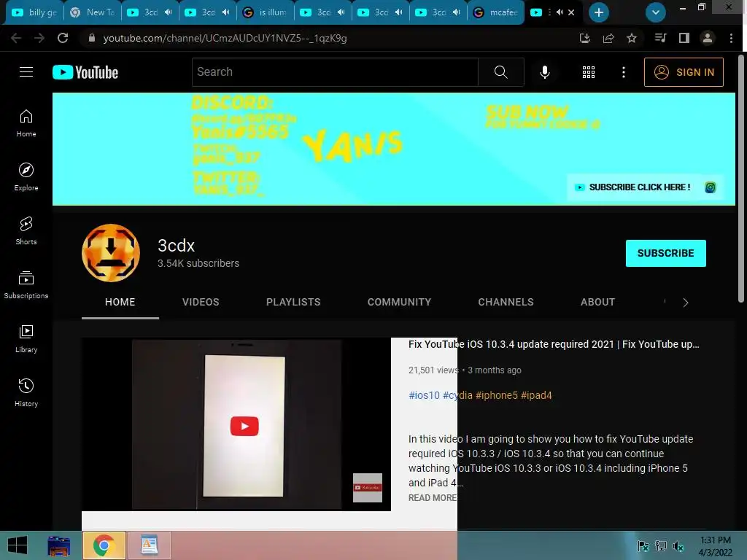Image resolution: width=747 pixels, height=560 pixels.
Task: Switch to the HOME channel tab
Action: tap(120, 302)
